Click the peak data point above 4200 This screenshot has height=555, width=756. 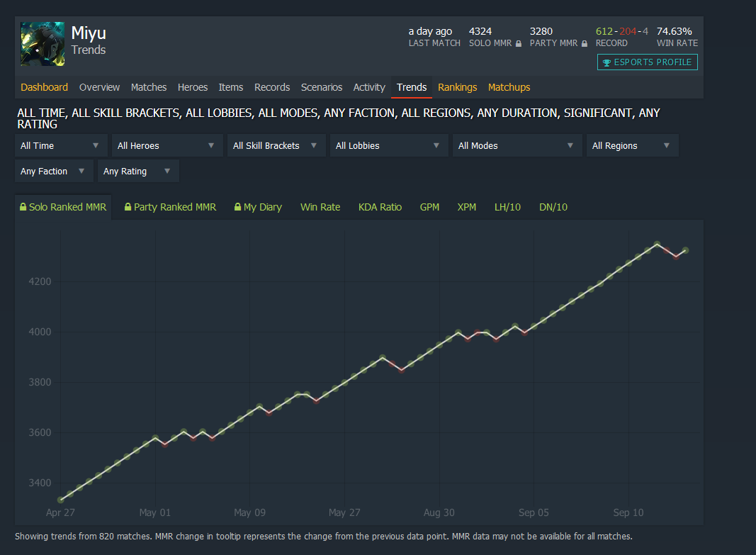tap(658, 245)
